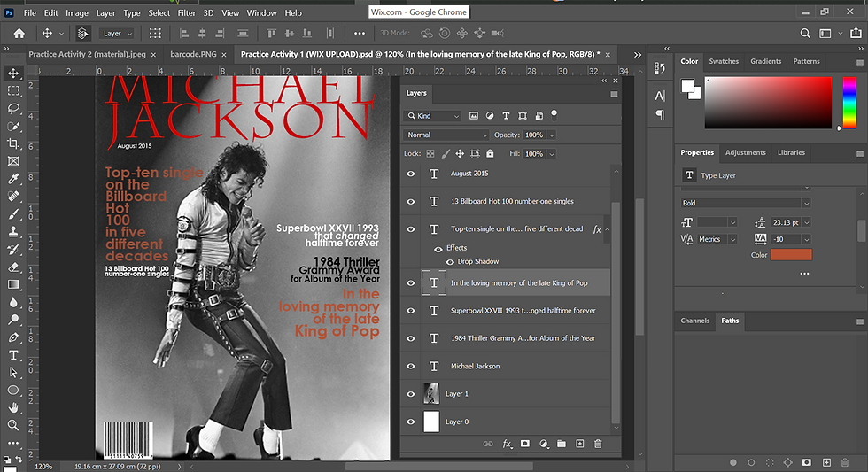
Task: Toggle visibility of Layer 1
Action: click(410, 394)
